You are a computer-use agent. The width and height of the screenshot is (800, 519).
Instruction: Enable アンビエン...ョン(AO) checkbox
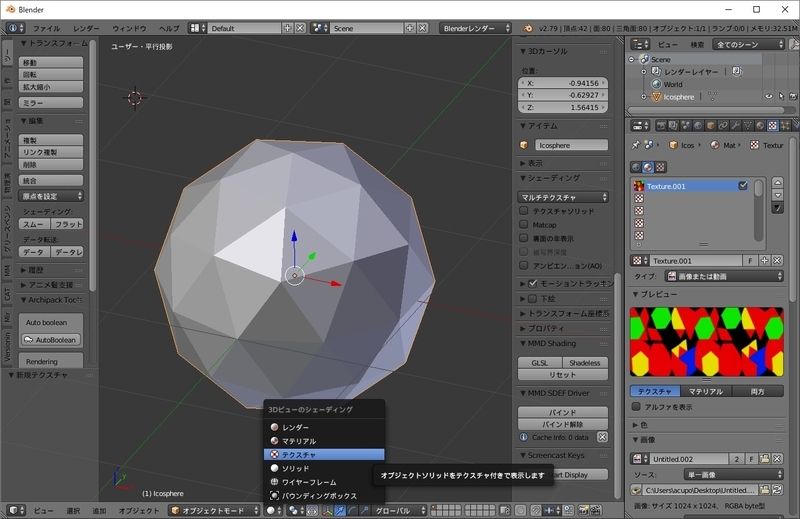[x=523, y=265]
